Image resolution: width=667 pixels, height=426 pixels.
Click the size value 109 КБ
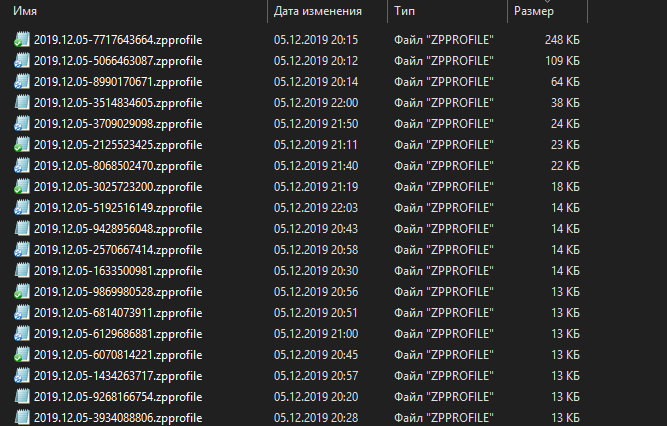(562, 60)
